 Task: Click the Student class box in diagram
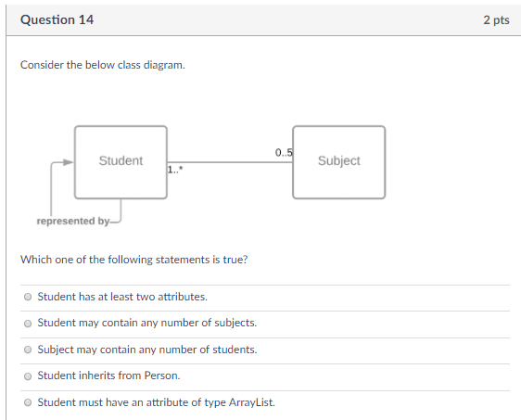[x=121, y=162]
